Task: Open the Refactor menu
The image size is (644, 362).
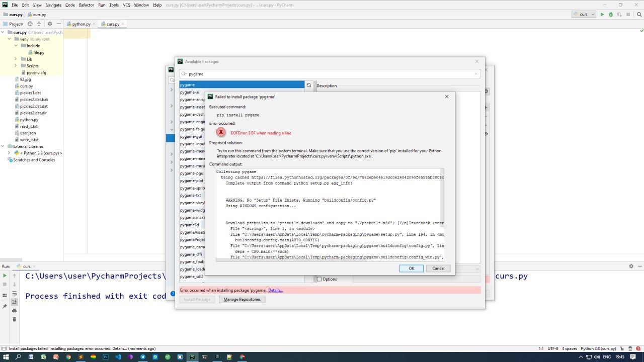Action: pos(87,5)
